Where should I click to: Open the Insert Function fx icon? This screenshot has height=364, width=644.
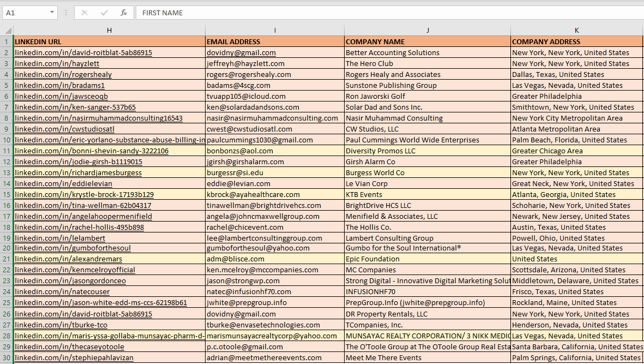pyautogui.click(x=124, y=13)
